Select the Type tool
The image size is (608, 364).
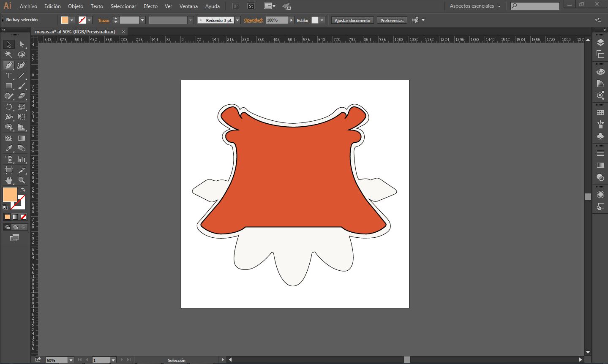(x=8, y=76)
